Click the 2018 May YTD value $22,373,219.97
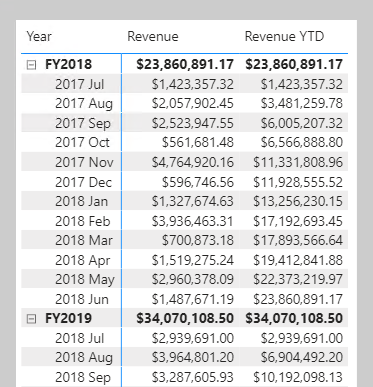The width and height of the screenshot is (373, 387). click(x=298, y=279)
